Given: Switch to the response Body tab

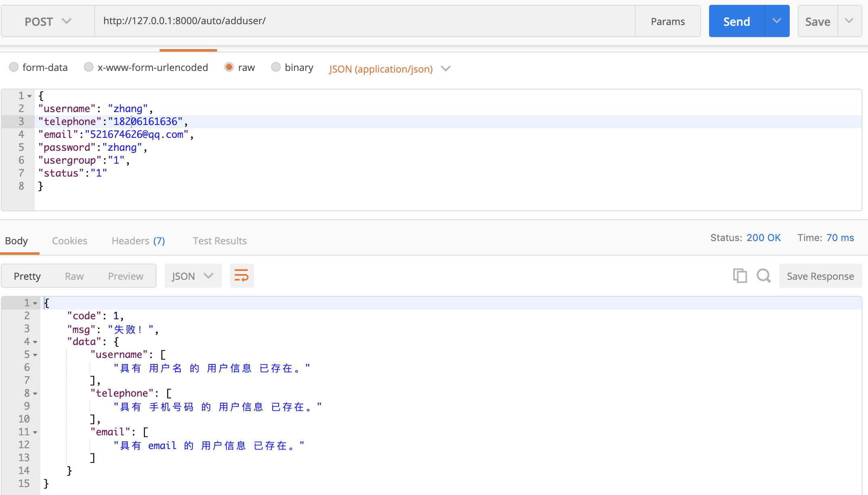Looking at the screenshot, I should (x=17, y=241).
